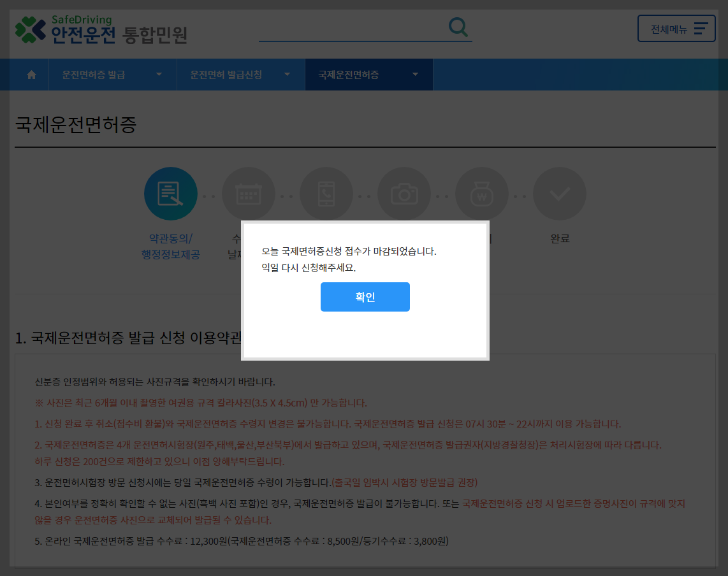Select the 운전면허 발급신청 menu item

(x=226, y=75)
